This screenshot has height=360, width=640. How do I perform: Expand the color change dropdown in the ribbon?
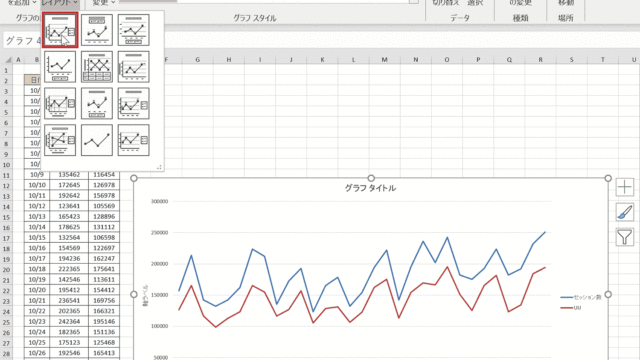coord(103,3)
